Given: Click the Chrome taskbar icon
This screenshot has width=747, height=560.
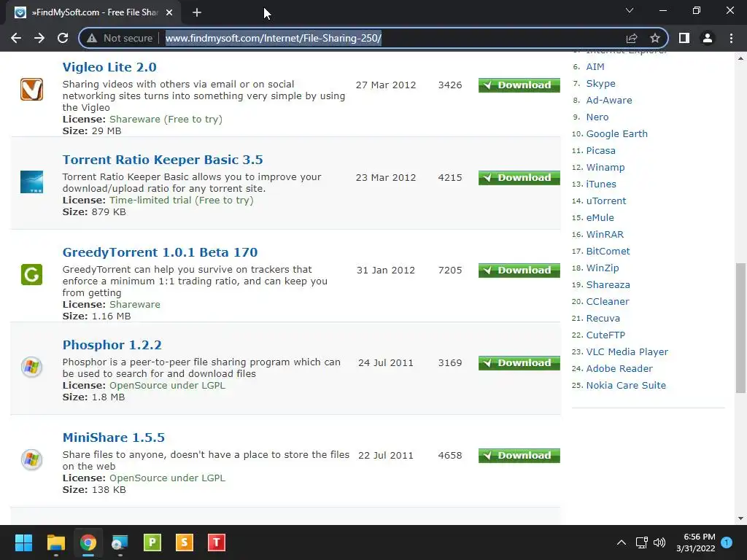Looking at the screenshot, I should (88, 542).
